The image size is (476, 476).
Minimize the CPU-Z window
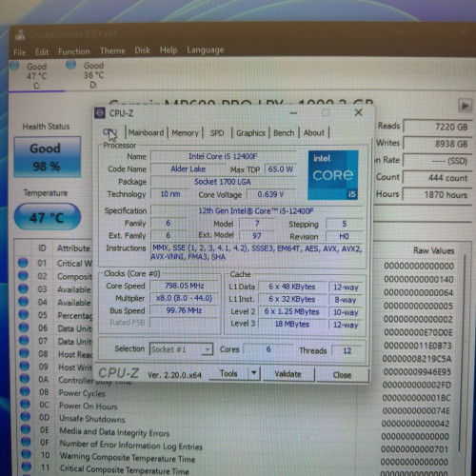tap(293, 113)
